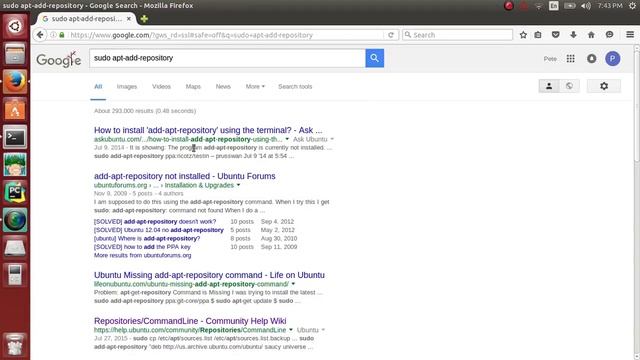This screenshot has width=640, height=360.
Task: Open Firefox downloads arrow
Action: 573,35
